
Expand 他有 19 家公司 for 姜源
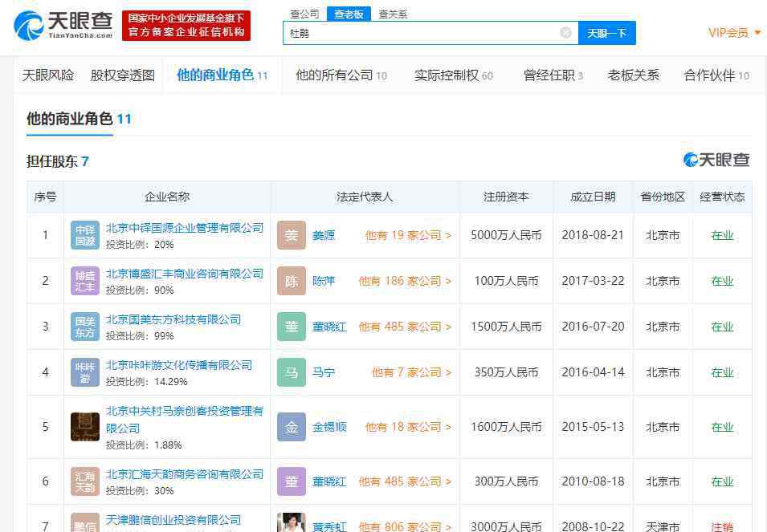pos(408,235)
